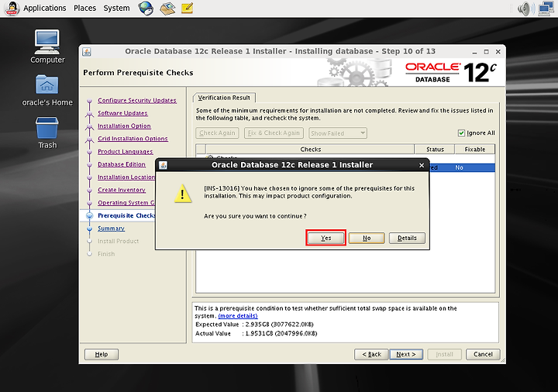558x392 pixels.
Task: Minimize the installer window
Action: (x=474, y=52)
